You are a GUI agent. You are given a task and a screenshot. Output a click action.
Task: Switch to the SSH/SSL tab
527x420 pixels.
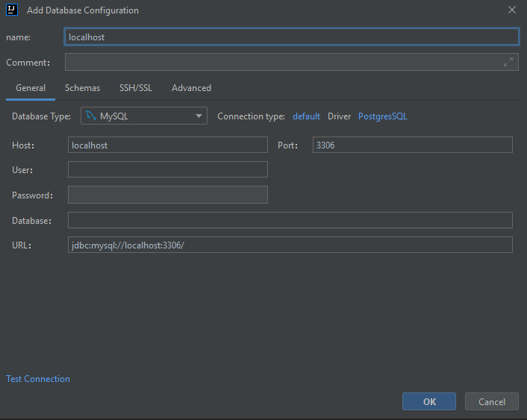(x=136, y=88)
